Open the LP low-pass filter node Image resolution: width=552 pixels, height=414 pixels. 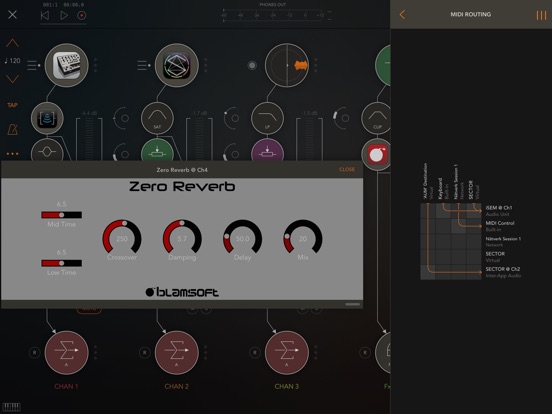[x=268, y=119]
